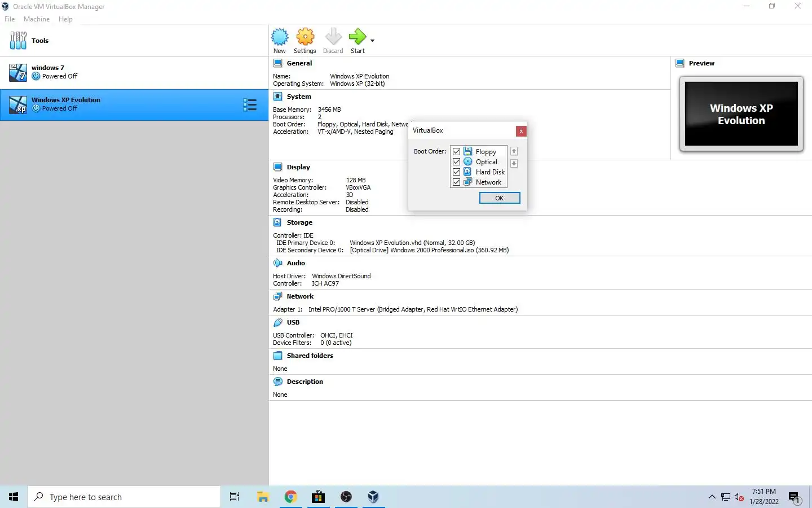This screenshot has height=508, width=812.
Task: Click the New machine toolbar icon
Action: click(x=280, y=37)
